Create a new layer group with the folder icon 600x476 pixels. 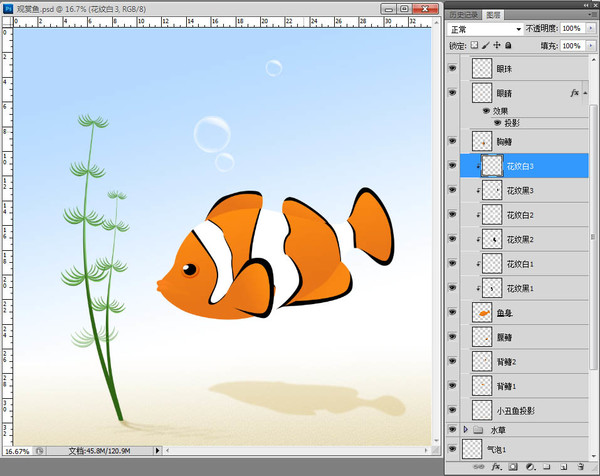pyautogui.click(x=547, y=467)
